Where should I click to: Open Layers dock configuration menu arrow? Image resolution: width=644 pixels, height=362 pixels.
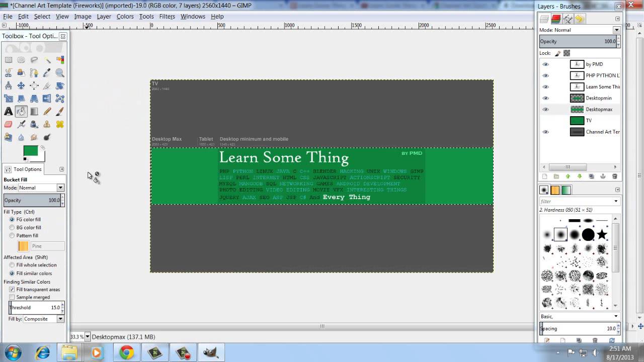click(x=617, y=19)
